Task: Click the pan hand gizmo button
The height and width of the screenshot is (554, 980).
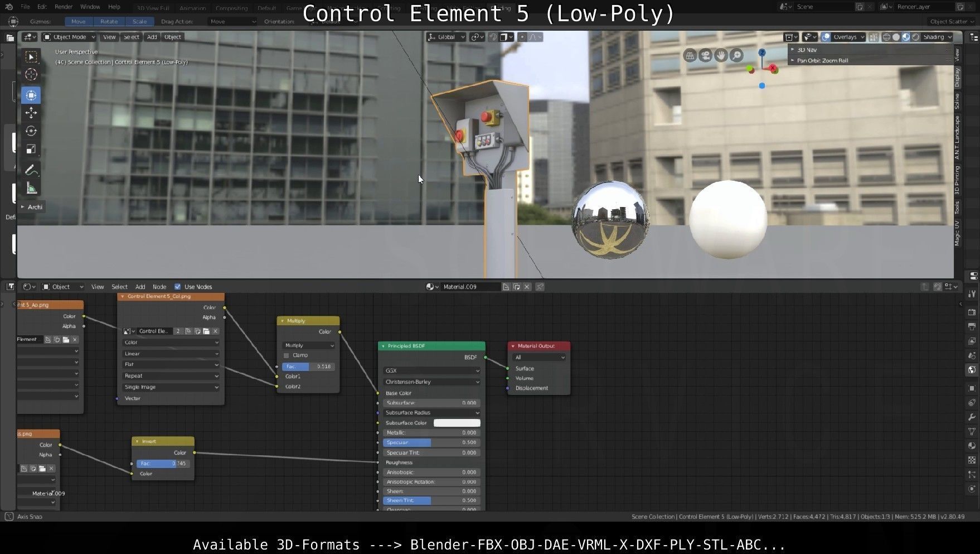Action: 721,55
